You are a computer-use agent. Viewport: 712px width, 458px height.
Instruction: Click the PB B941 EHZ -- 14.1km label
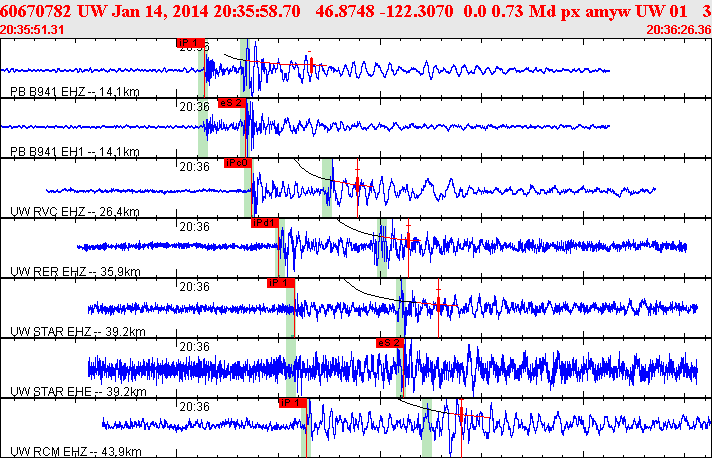pyautogui.click(x=74, y=92)
